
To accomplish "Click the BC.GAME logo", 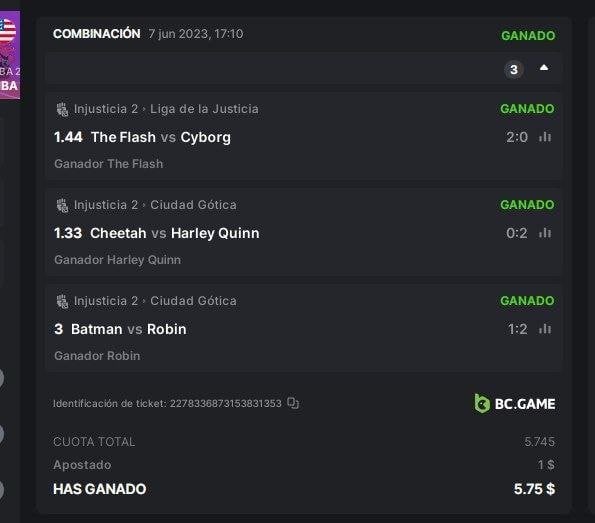I will point(515,403).
